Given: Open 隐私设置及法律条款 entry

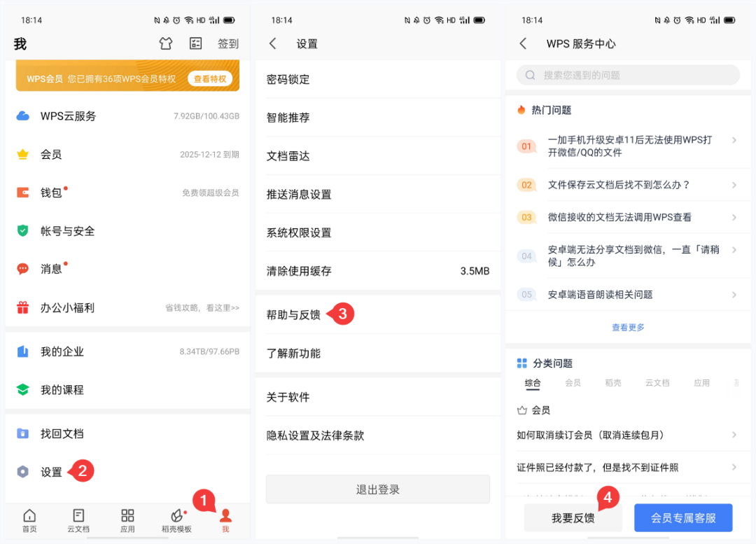Looking at the screenshot, I should [x=378, y=435].
